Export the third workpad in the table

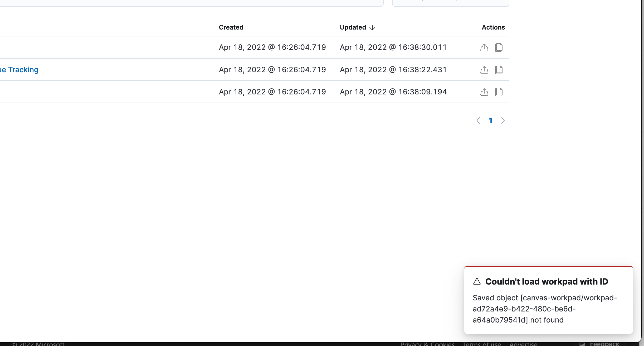(484, 92)
